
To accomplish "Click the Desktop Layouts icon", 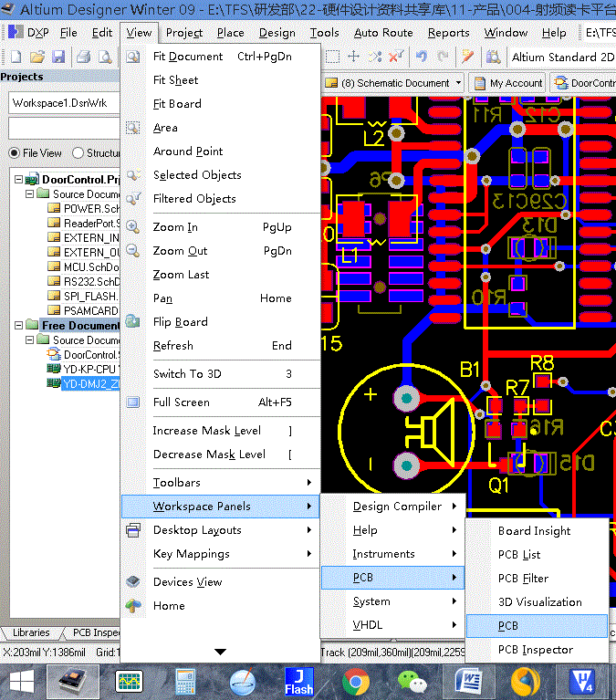I will tap(133, 530).
